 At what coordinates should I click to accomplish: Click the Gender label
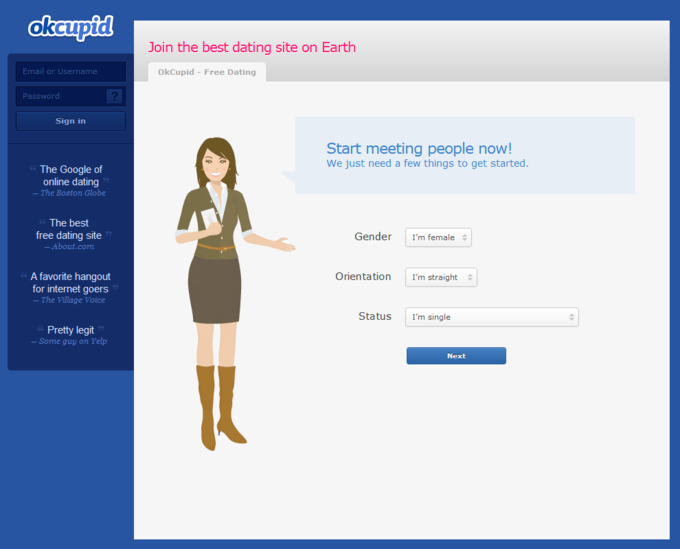(x=373, y=236)
